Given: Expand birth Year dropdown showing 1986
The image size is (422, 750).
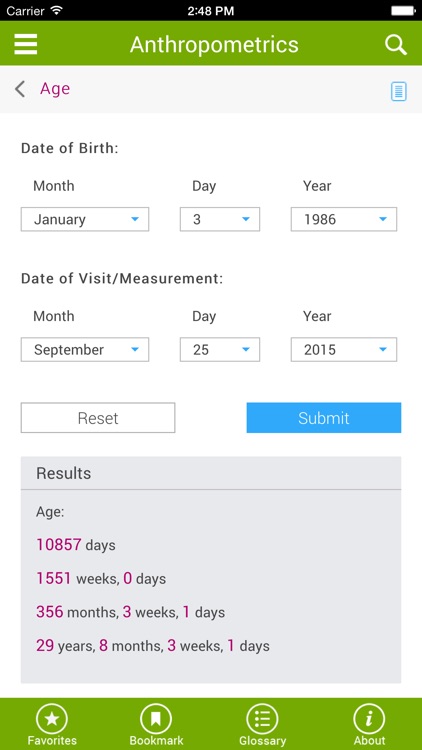Looking at the screenshot, I should click(x=344, y=219).
